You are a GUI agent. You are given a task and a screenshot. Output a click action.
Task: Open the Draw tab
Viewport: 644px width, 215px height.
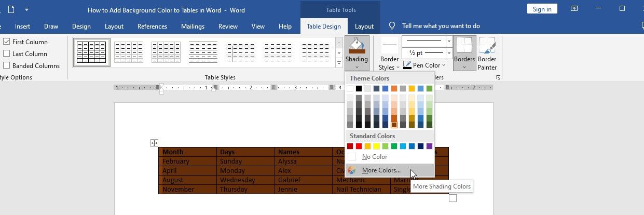click(x=51, y=26)
